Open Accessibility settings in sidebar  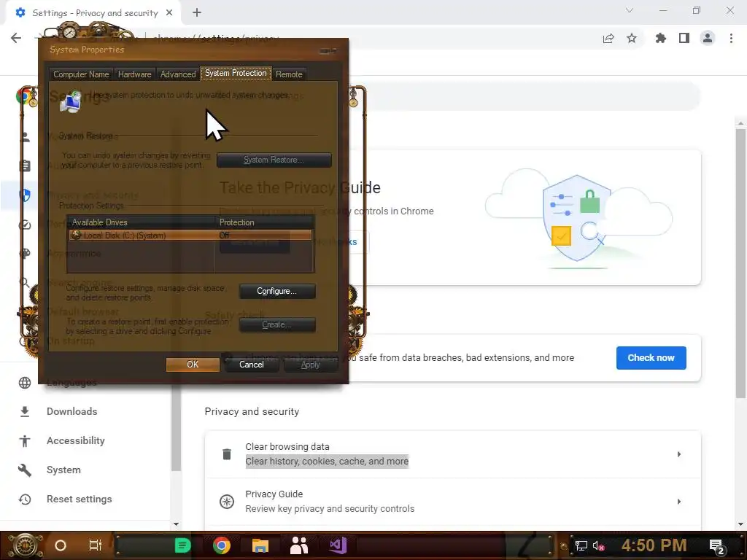(76, 440)
